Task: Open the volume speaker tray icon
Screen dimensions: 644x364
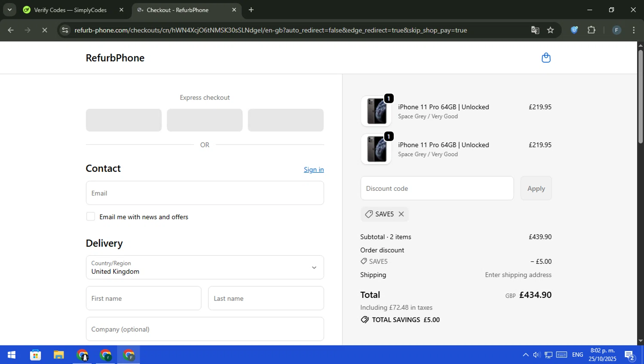Action: tap(537, 355)
